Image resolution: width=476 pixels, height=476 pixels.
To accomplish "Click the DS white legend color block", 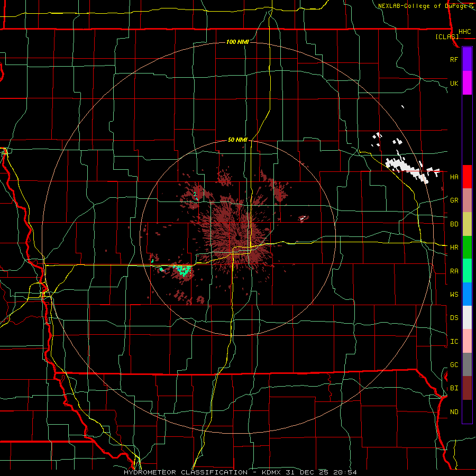I will (467, 317).
